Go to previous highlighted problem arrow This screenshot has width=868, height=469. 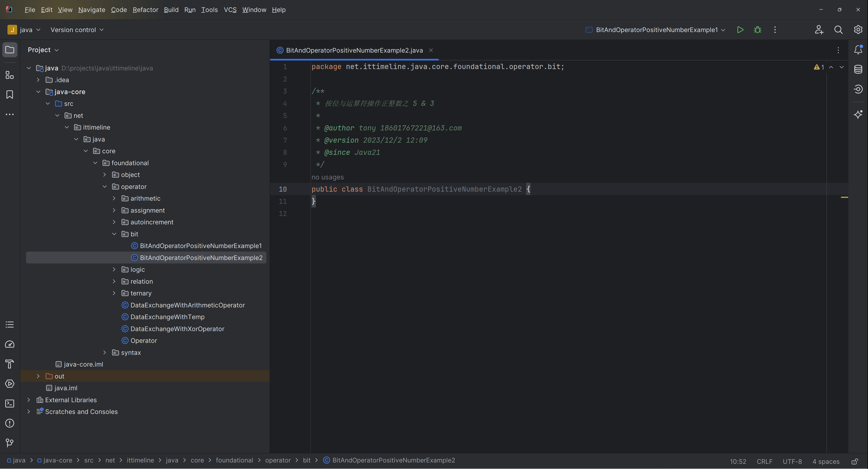tap(831, 67)
